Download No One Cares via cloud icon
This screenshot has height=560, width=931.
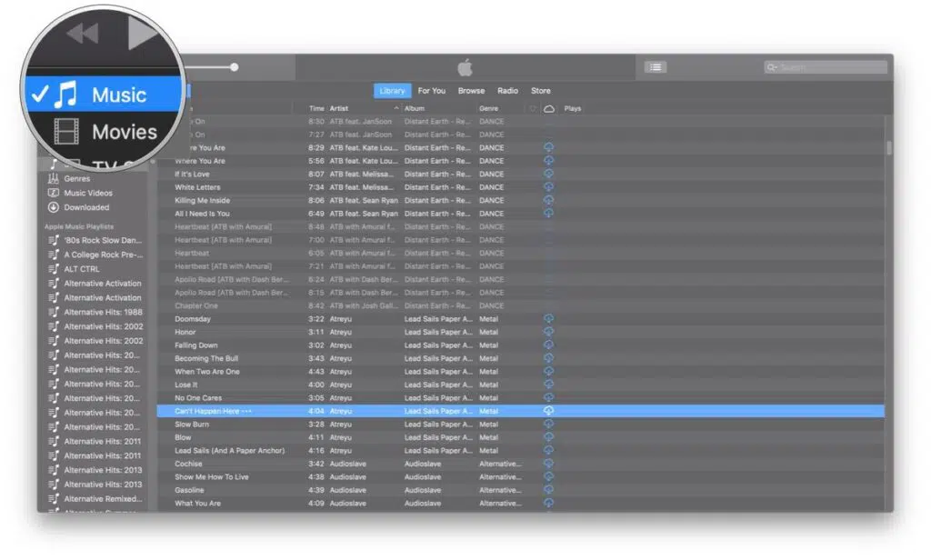click(x=548, y=398)
